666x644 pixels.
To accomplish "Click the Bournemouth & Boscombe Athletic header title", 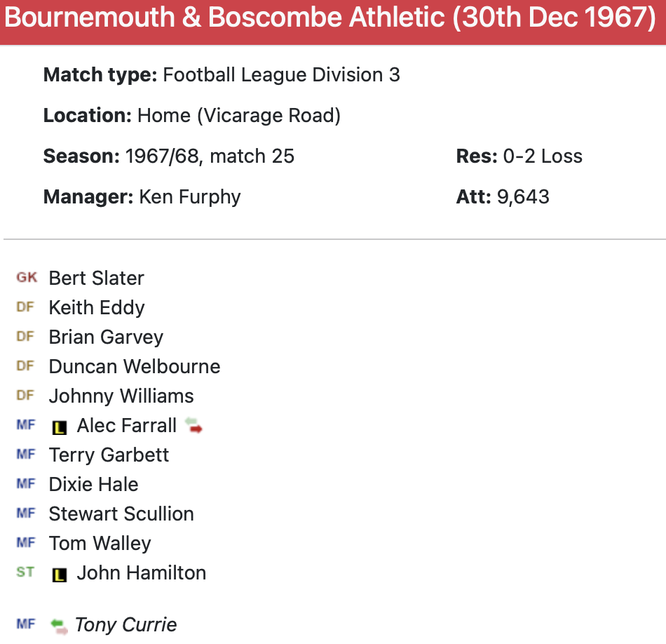I will coord(330,18).
